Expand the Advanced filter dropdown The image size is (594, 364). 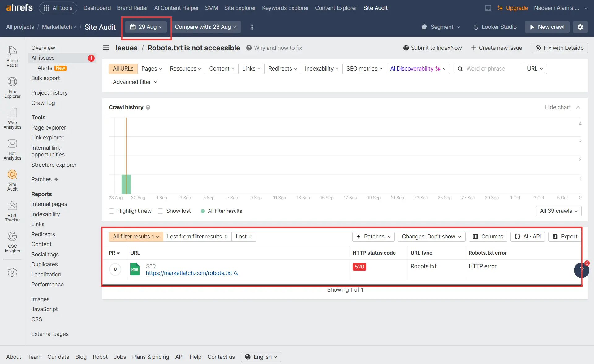(135, 82)
